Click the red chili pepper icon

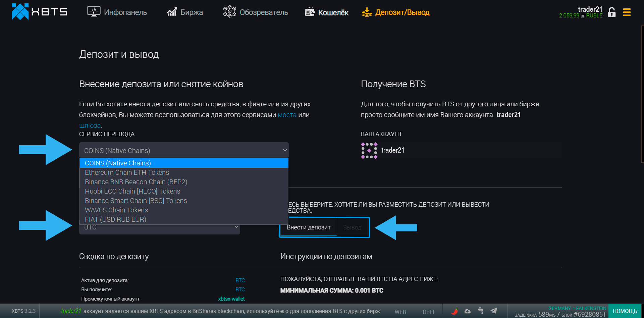454,311
